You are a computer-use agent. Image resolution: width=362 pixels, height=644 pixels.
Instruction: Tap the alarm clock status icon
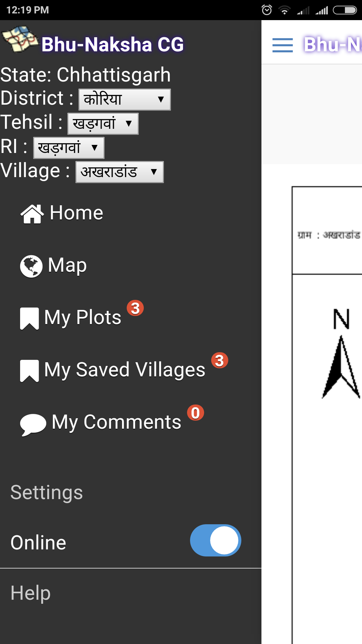(x=267, y=10)
